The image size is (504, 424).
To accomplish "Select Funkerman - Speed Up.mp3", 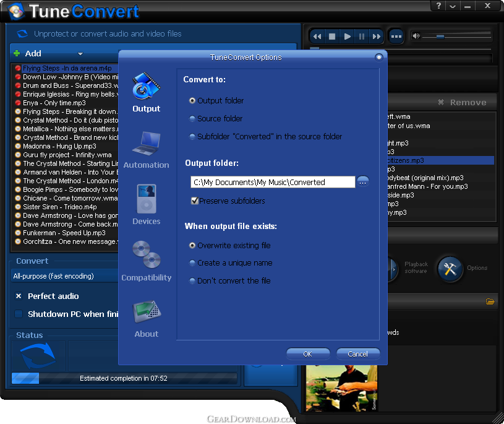I will tap(64, 233).
